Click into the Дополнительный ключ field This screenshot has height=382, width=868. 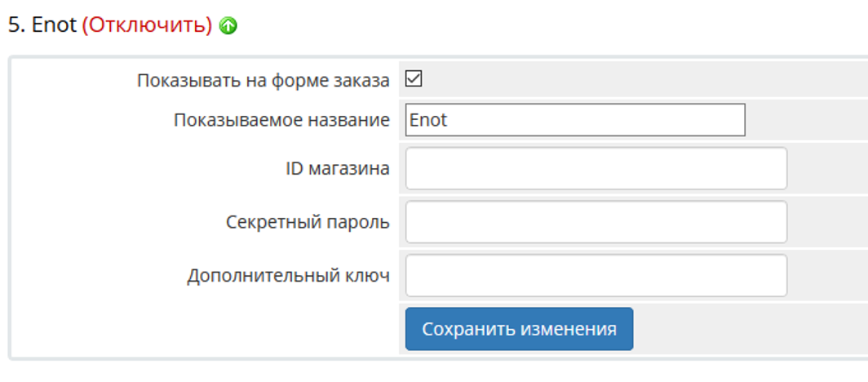tap(596, 276)
